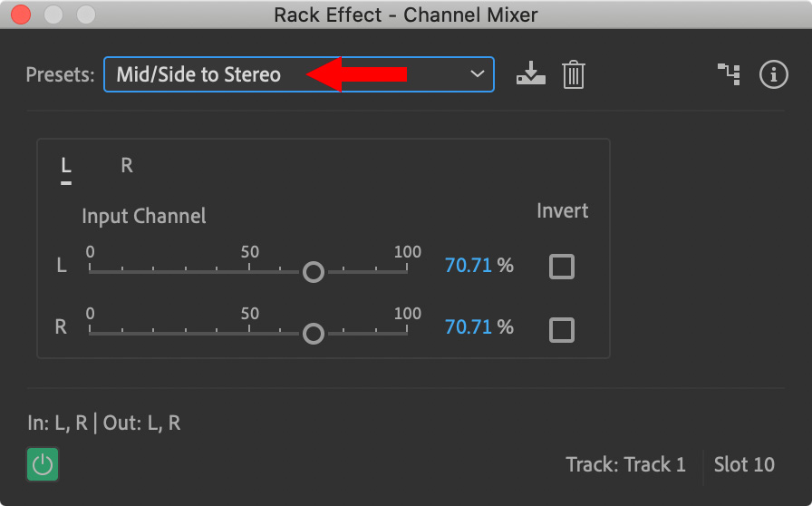Enable Invert for the R input channel
The image size is (812, 506).
(562, 330)
